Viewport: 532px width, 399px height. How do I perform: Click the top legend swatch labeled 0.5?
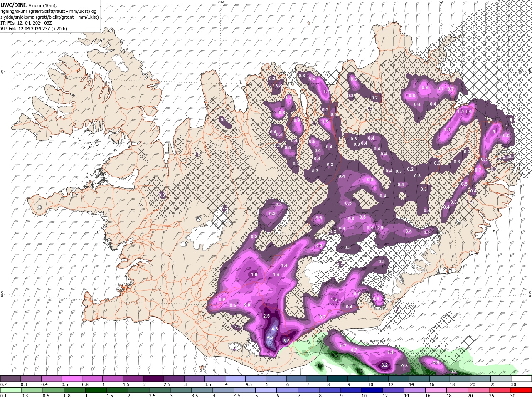pos(71,379)
